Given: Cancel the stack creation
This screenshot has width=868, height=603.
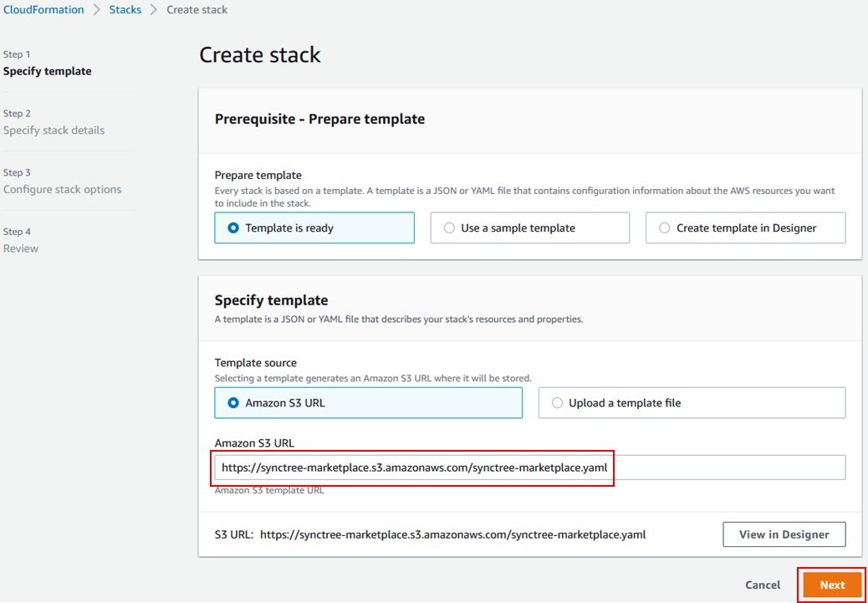Looking at the screenshot, I should click(762, 585).
